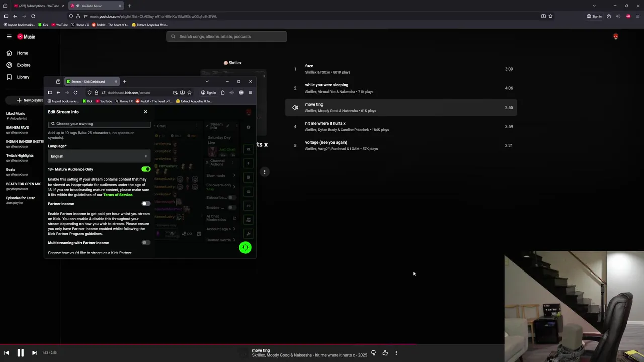Open the playlist three-dot options menu
Viewport: 644px width, 362px height.
click(x=264, y=172)
